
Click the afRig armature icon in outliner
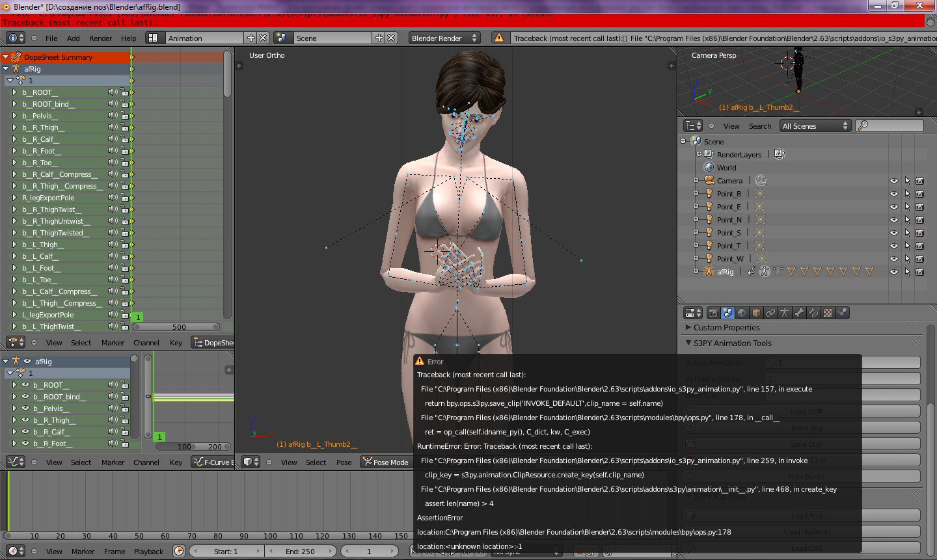click(x=709, y=272)
